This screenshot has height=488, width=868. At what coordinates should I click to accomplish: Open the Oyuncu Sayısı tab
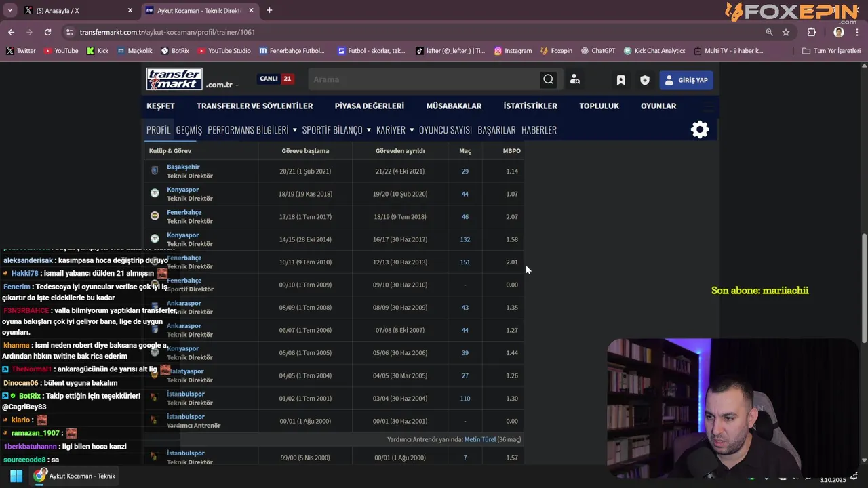(x=445, y=129)
